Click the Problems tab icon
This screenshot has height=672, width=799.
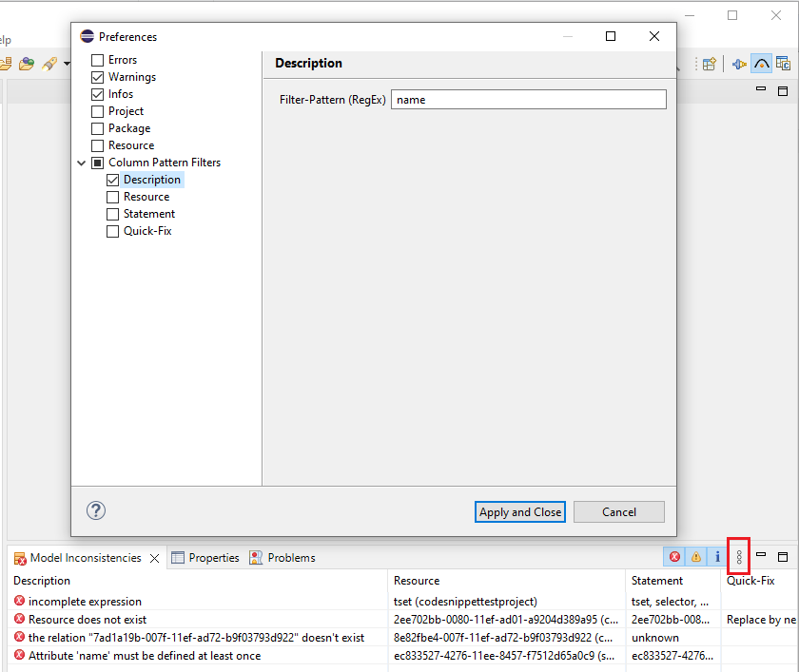tap(256, 558)
